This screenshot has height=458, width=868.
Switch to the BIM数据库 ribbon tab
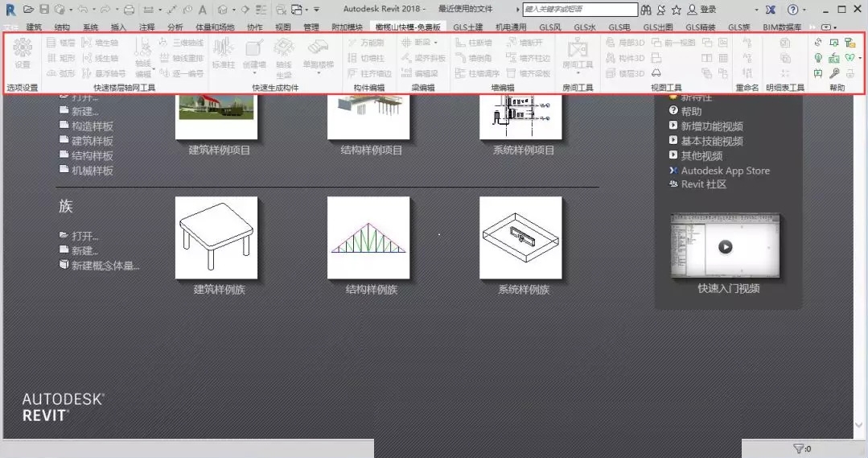782,27
